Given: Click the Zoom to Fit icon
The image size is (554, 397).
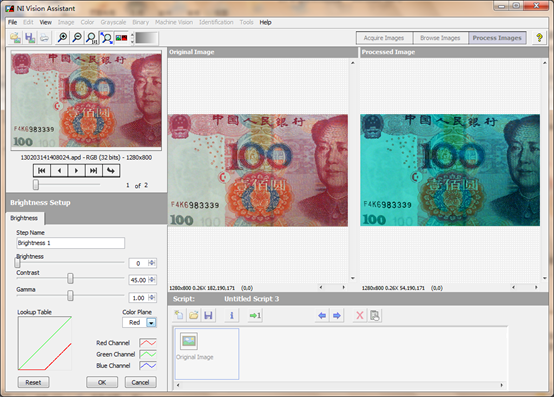Looking at the screenshot, I should 106,37.
